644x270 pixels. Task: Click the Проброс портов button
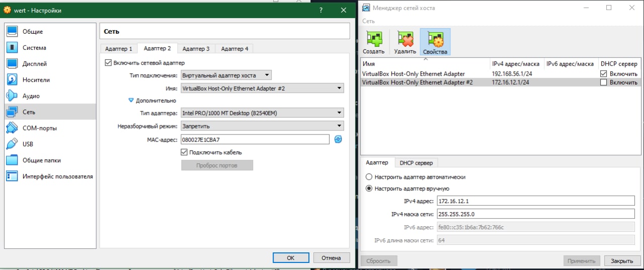pyautogui.click(x=217, y=165)
